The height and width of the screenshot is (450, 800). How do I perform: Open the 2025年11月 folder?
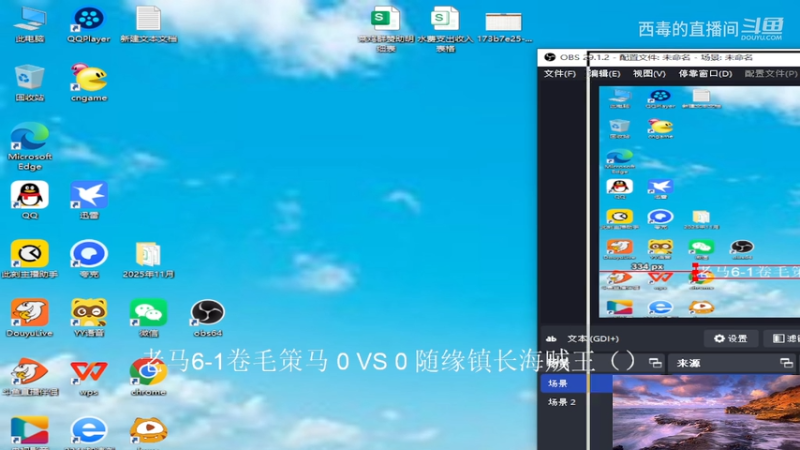click(148, 259)
